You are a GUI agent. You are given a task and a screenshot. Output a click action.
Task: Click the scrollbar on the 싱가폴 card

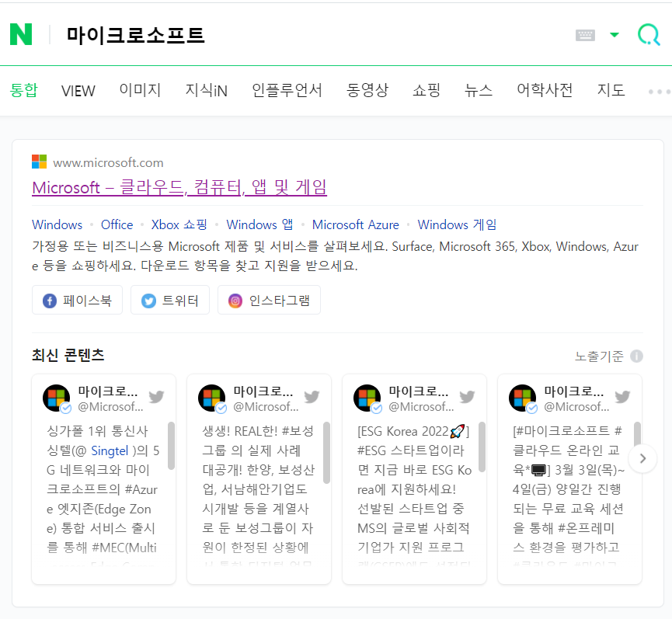coord(171,446)
